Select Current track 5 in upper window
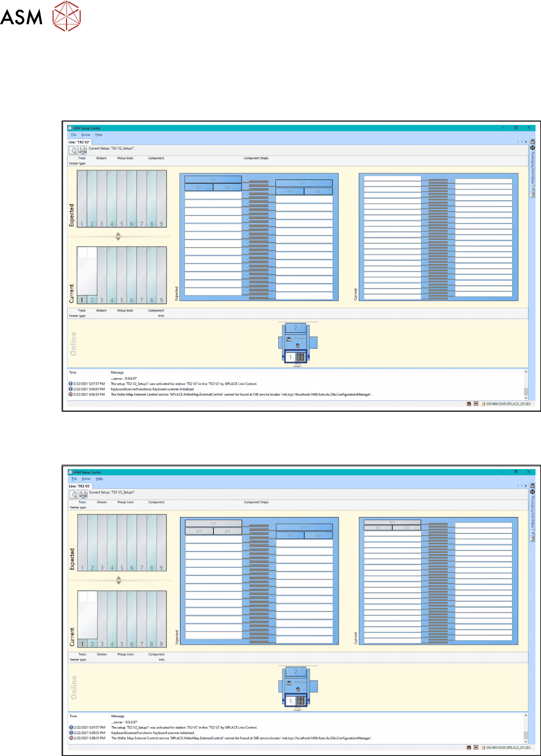 tap(122, 275)
